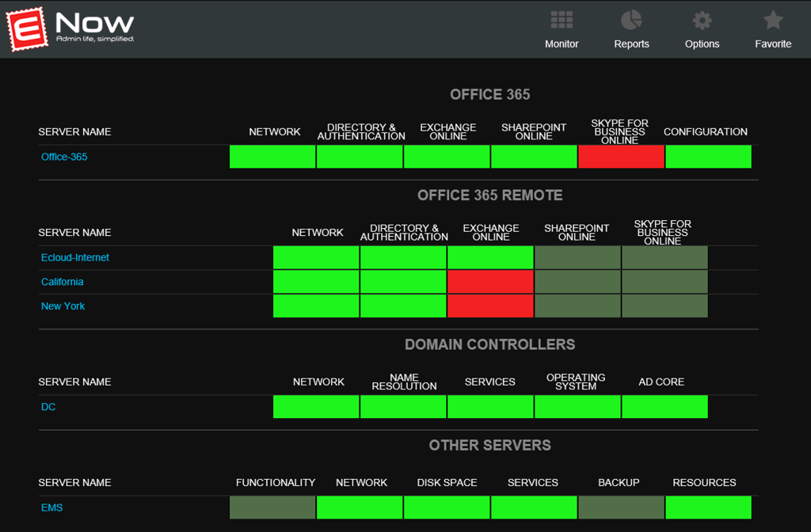Click the ENow logo
Image resolution: width=811 pixels, height=532 pixels.
click(x=70, y=28)
